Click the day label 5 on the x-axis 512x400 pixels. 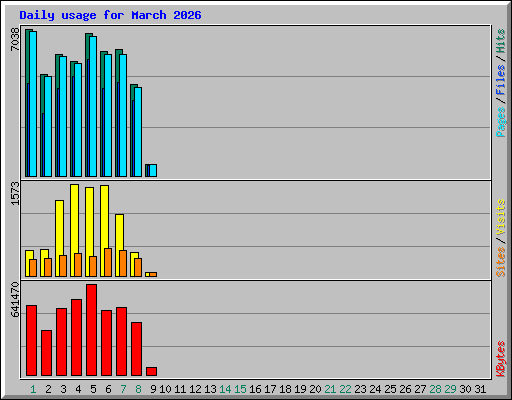tap(93, 389)
